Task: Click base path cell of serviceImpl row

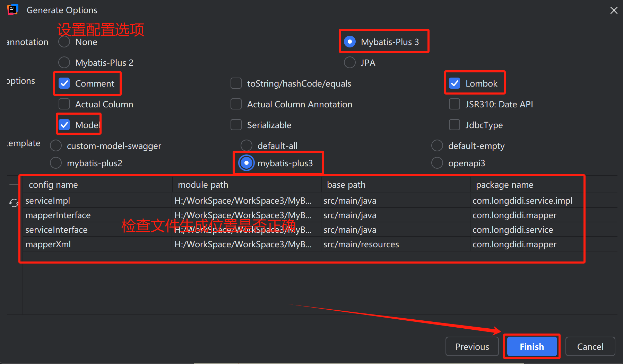Action: 396,201
